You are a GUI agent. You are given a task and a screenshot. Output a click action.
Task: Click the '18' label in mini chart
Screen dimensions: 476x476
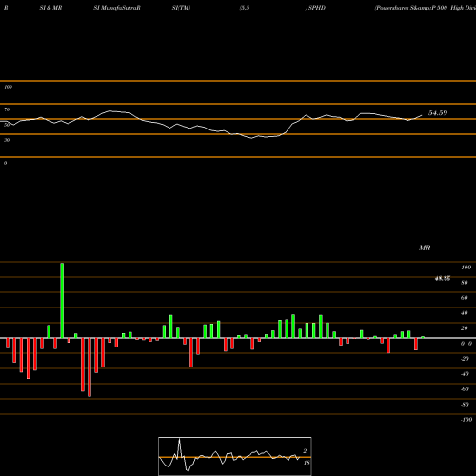click(307, 463)
